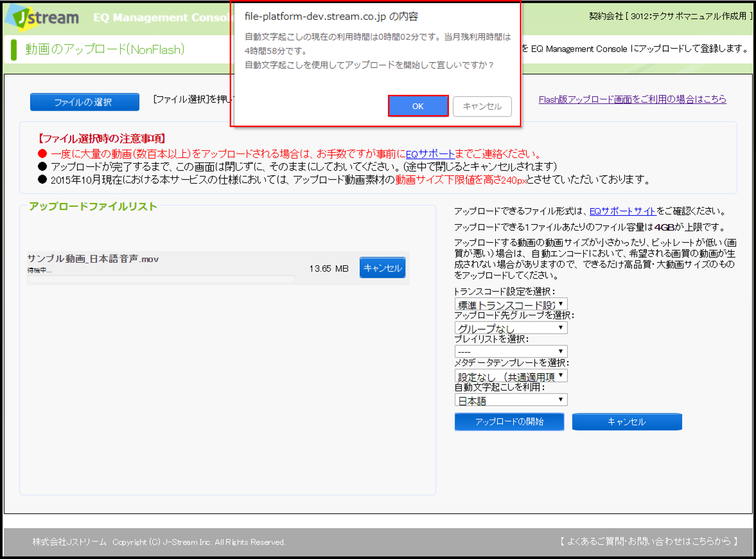756x559 pixels.
Task: Open the Flash版アップロード画面 link
Action: 632,99
